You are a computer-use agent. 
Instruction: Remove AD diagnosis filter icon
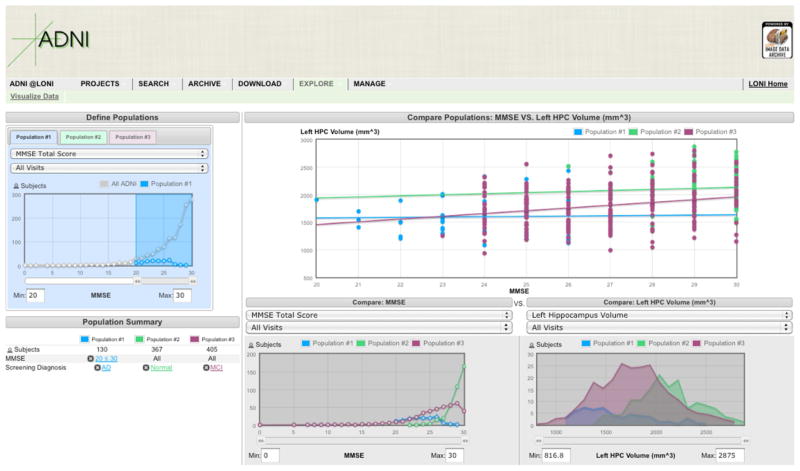point(96,368)
